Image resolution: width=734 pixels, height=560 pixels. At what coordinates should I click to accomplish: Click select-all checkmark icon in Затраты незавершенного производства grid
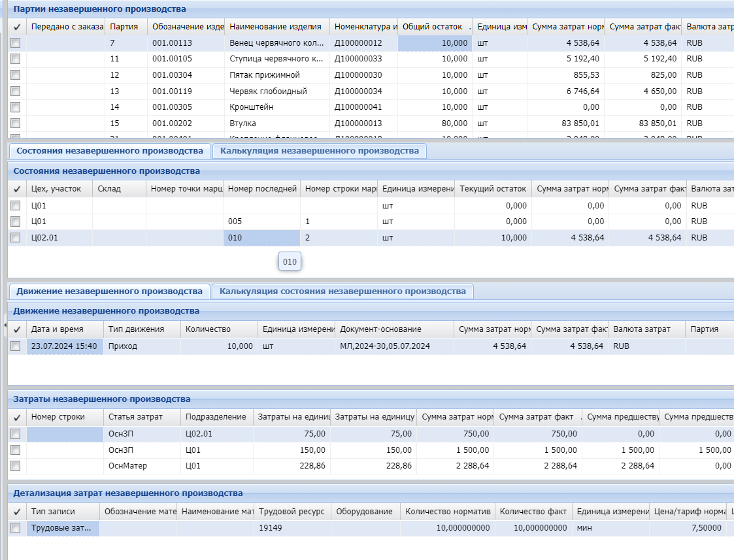point(16,417)
